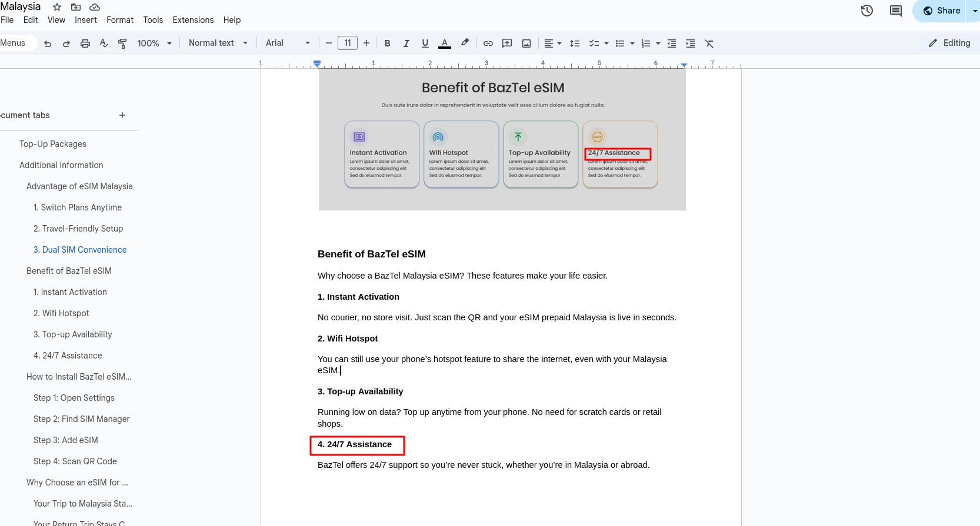Screen dimensions: 980x526
Task: Click the Print icon
Action: tap(85, 43)
